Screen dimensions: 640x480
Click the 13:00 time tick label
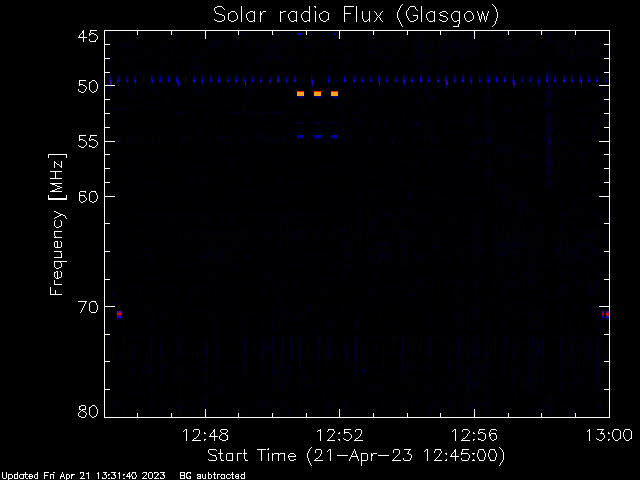point(609,436)
